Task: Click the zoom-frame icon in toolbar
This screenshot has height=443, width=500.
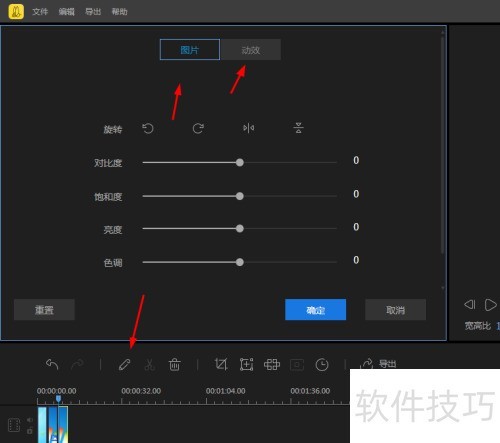Action: 246,364
